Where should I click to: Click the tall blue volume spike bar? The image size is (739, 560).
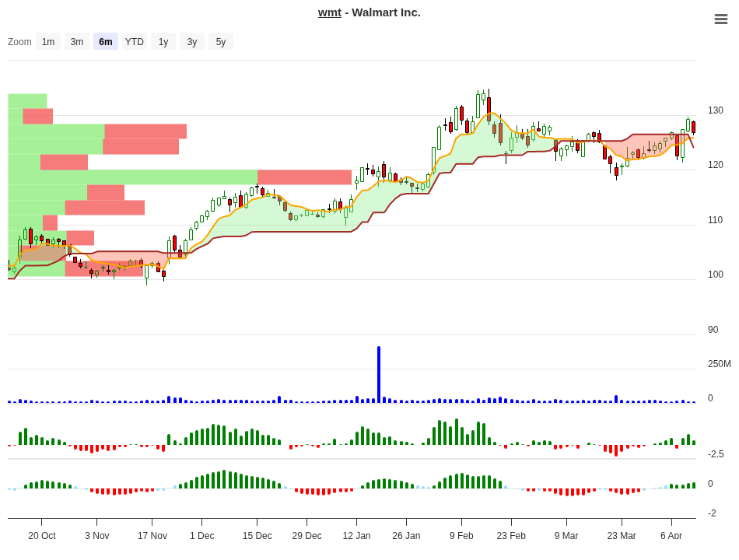coord(379,374)
